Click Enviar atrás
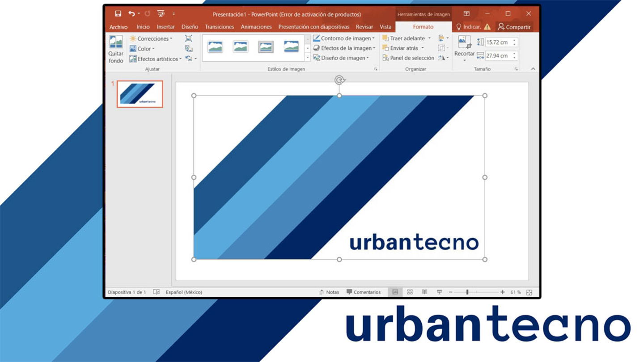This screenshot has width=644, height=362. (400, 48)
